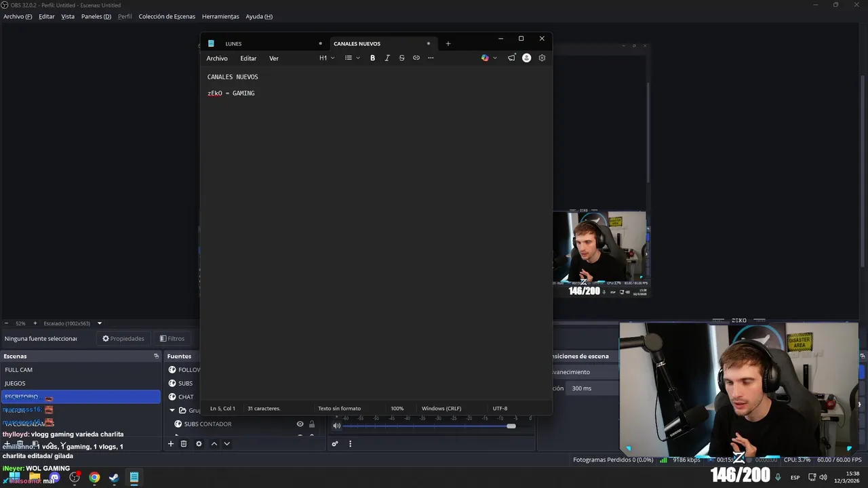The width and height of the screenshot is (868, 488).
Task: Select the FULL CAM scene
Action: (81, 370)
